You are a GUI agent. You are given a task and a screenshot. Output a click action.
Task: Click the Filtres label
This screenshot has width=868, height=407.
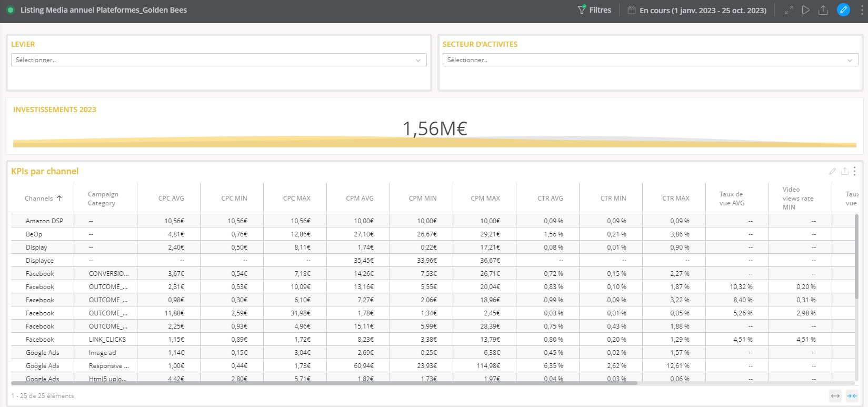[600, 10]
